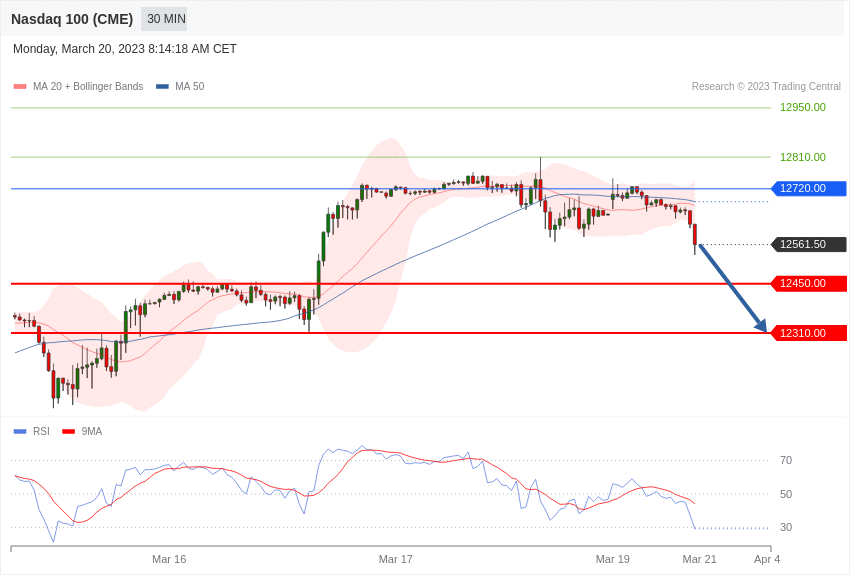Click the Mar 19 date axis label
Screen dimensions: 850x576
click(x=613, y=559)
